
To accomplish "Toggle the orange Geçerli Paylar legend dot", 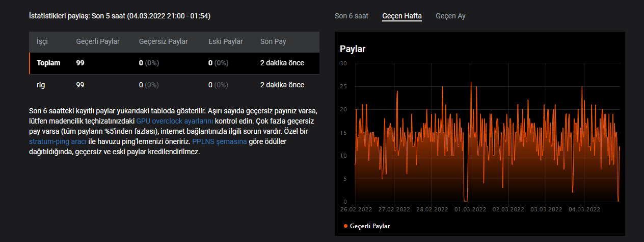I will (346, 226).
